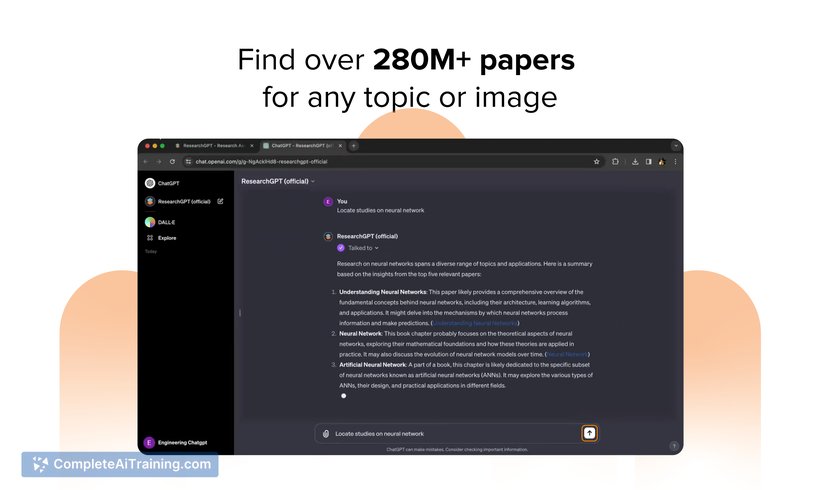This screenshot has width=820, height=490.
Task: Open the 'Understanding Neural Networks' blue link
Action: tap(475, 323)
